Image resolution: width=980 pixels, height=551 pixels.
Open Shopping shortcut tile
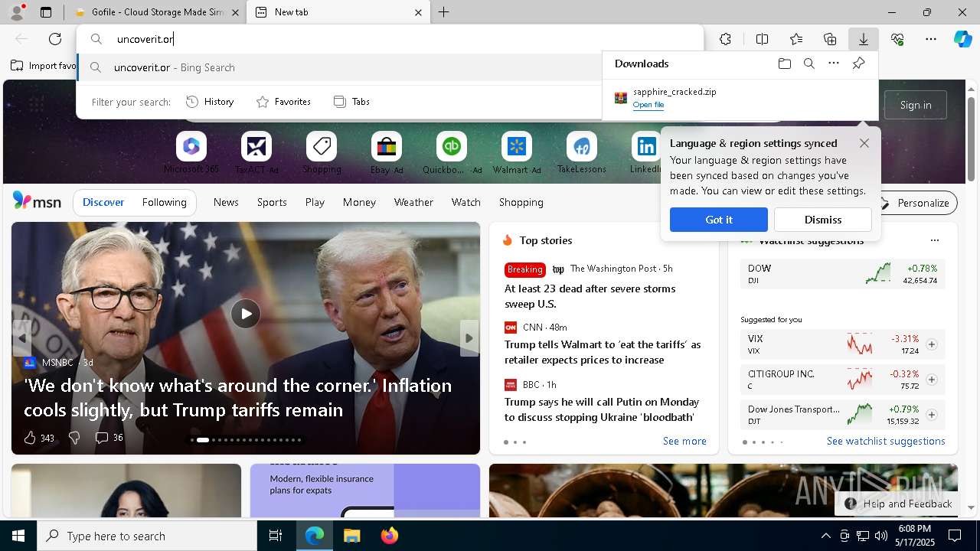(322, 152)
